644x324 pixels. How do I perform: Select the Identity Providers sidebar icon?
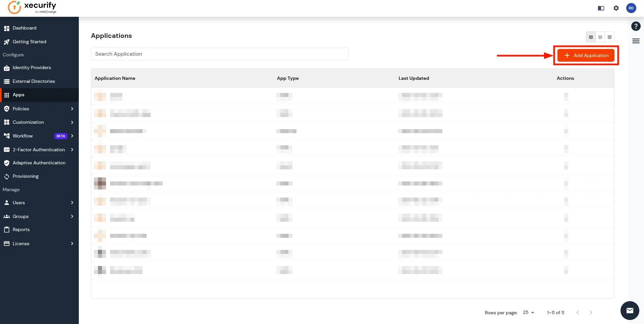7,68
